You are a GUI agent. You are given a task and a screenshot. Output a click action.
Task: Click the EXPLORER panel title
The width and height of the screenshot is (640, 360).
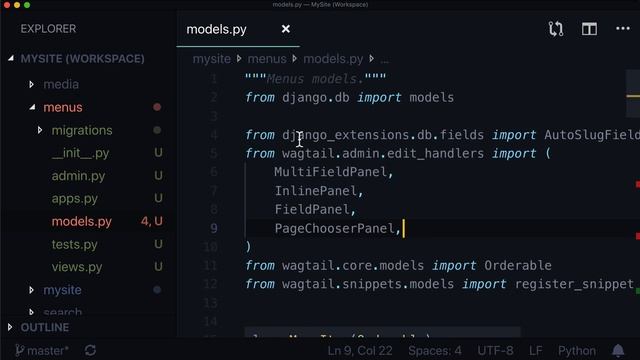pos(48,29)
